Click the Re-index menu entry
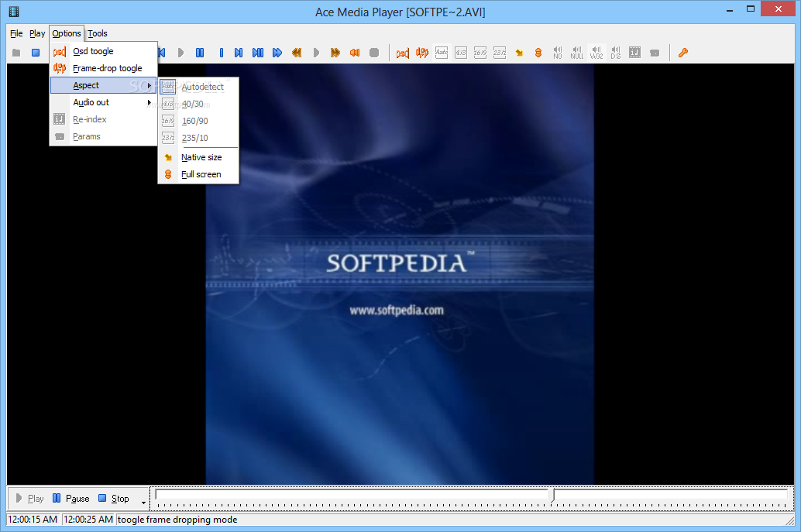The height and width of the screenshot is (532, 801). click(104, 119)
